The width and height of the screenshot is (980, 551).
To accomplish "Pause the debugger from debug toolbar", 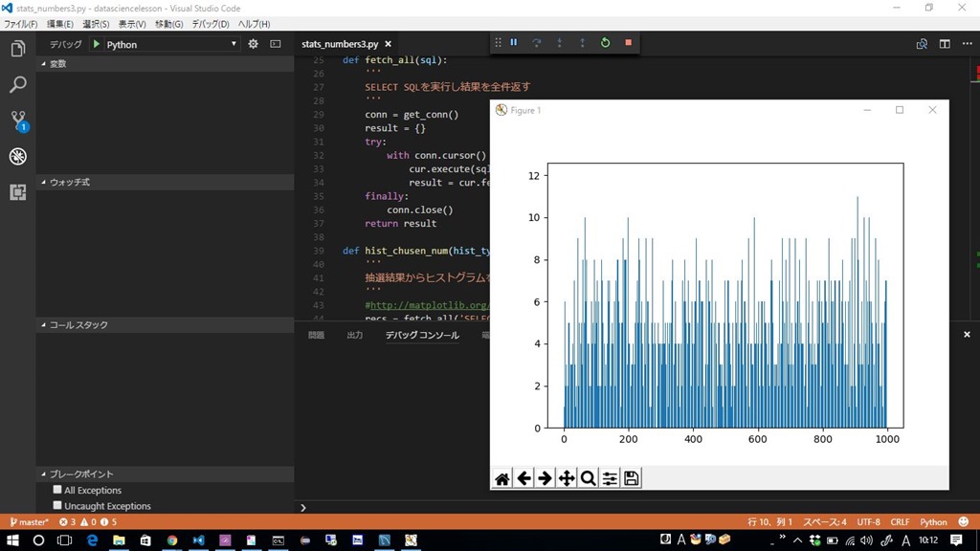I will (514, 43).
